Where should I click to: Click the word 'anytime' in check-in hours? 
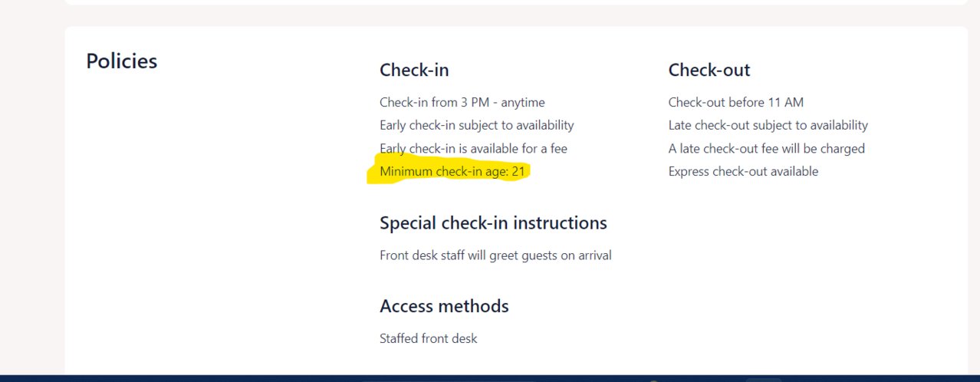point(524,103)
